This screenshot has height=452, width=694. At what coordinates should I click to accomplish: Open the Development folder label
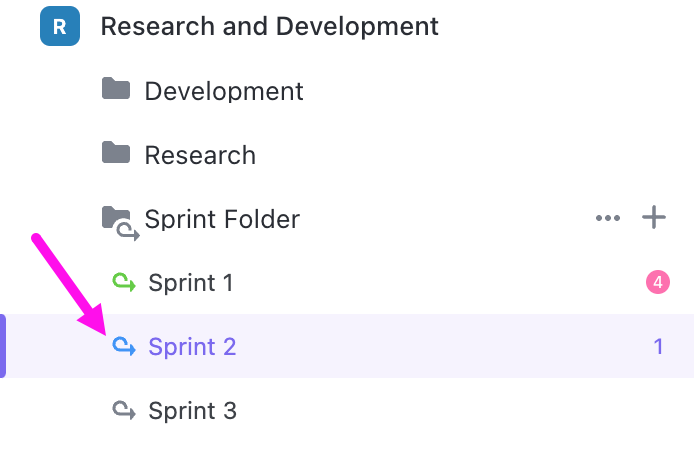tap(224, 92)
